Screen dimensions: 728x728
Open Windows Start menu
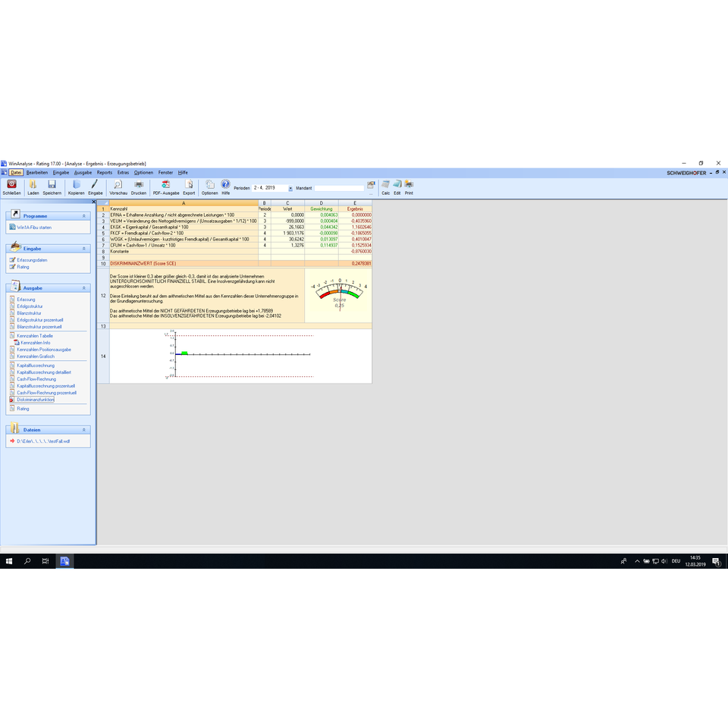coord(9,561)
